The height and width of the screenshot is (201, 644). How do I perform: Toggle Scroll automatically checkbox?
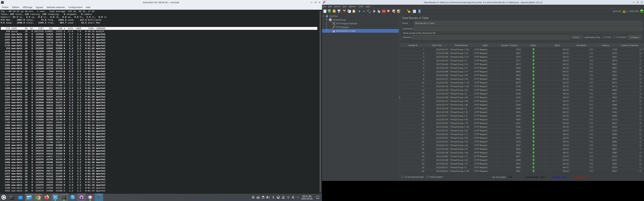(x=403, y=177)
